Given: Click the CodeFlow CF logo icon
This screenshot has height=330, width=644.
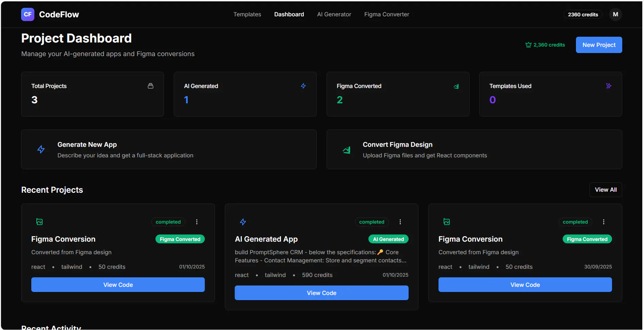Looking at the screenshot, I should coord(28,14).
